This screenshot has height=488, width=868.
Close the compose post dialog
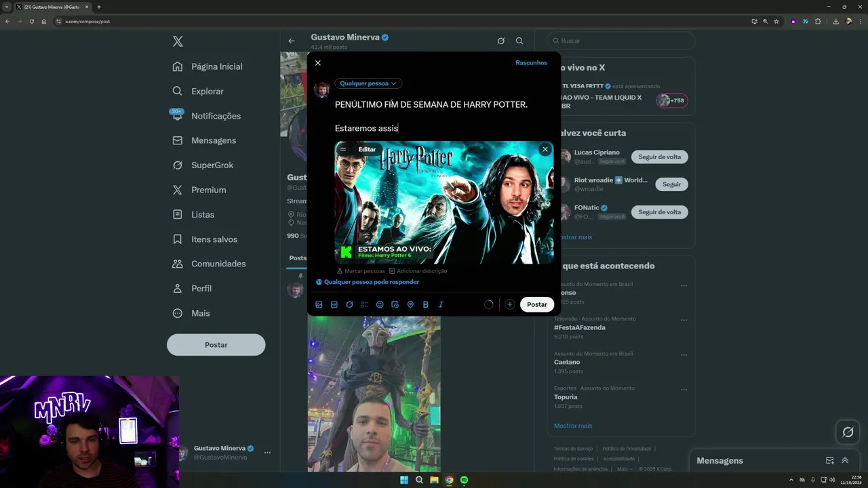click(x=317, y=63)
